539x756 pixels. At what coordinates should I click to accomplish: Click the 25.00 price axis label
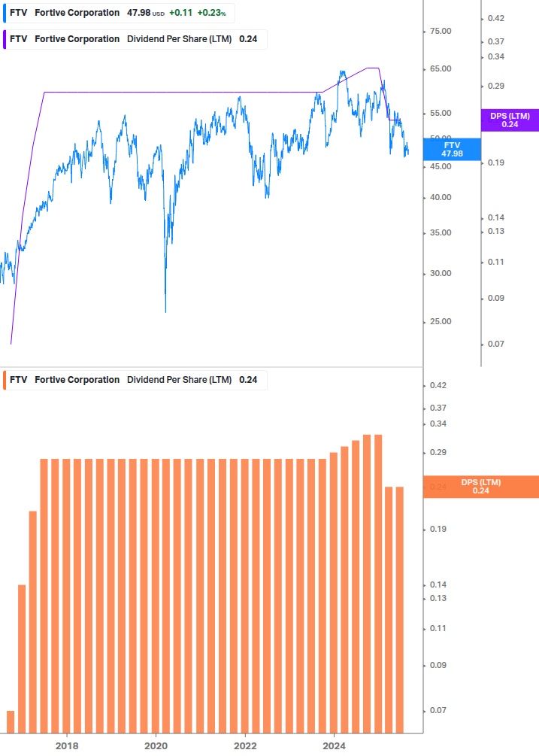coord(440,322)
